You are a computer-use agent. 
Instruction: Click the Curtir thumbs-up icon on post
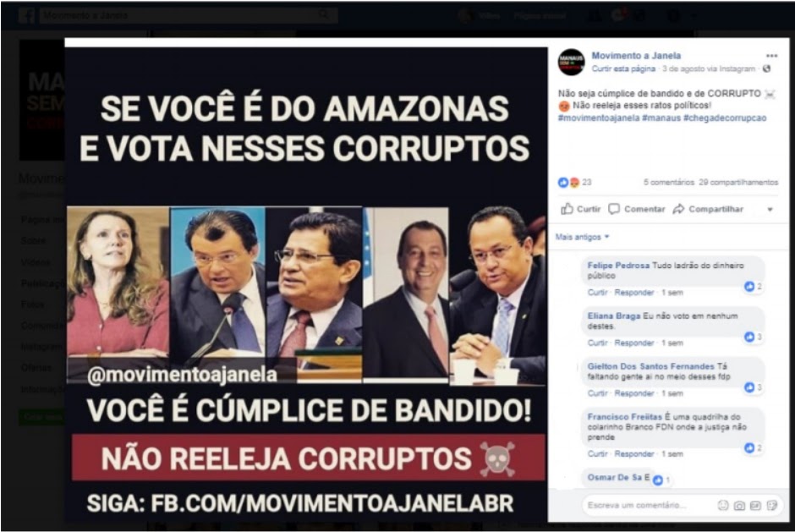coord(567,209)
